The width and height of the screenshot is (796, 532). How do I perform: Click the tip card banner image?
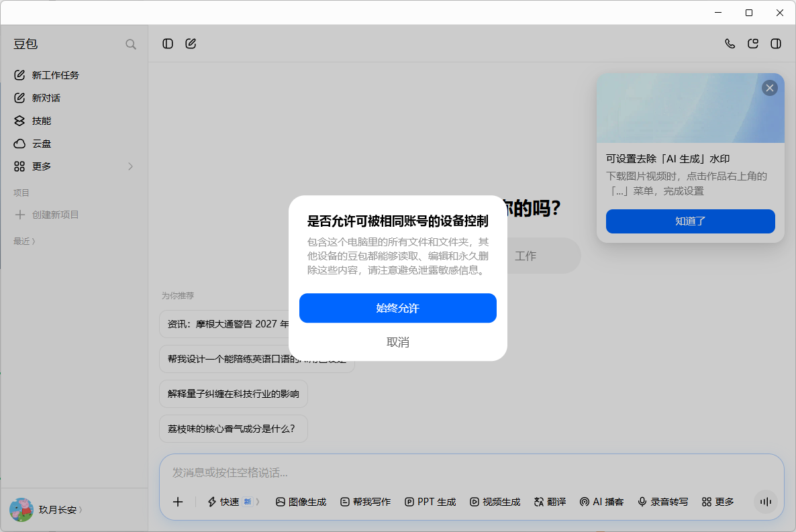[x=691, y=108]
